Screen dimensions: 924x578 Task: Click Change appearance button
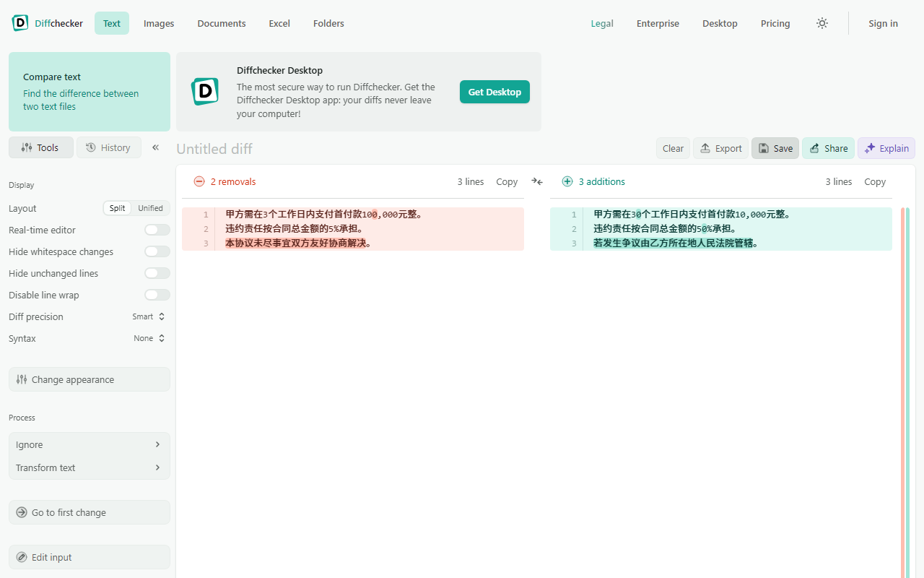(90, 379)
